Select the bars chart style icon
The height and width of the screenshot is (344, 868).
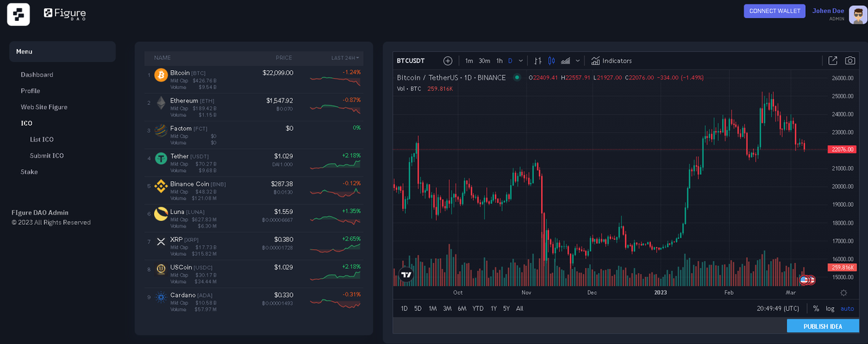click(x=537, y=61)
